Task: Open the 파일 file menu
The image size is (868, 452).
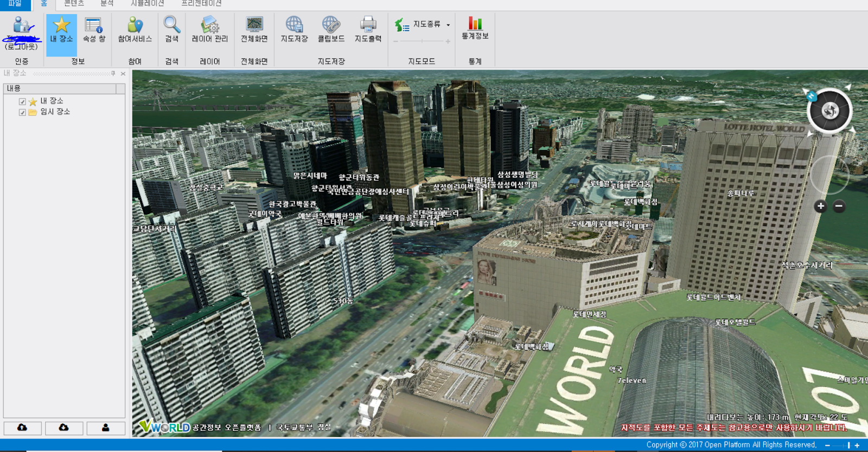Action: (x=15, y=4)
